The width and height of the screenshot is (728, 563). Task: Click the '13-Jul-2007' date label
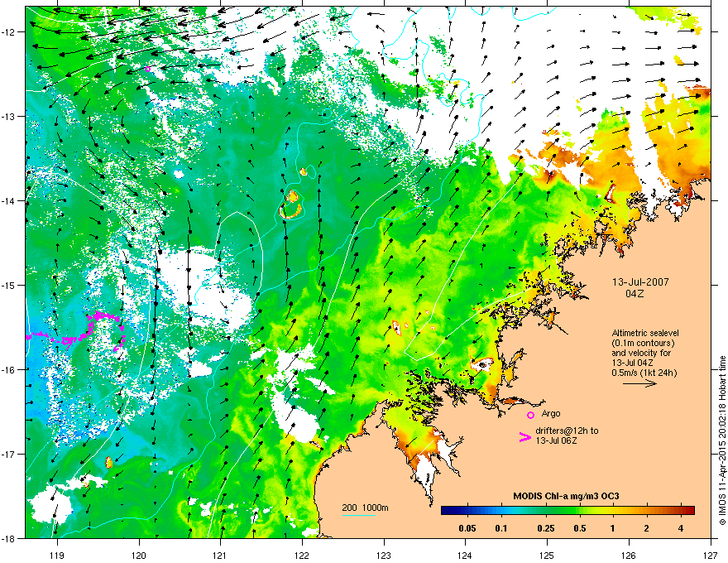640,282
